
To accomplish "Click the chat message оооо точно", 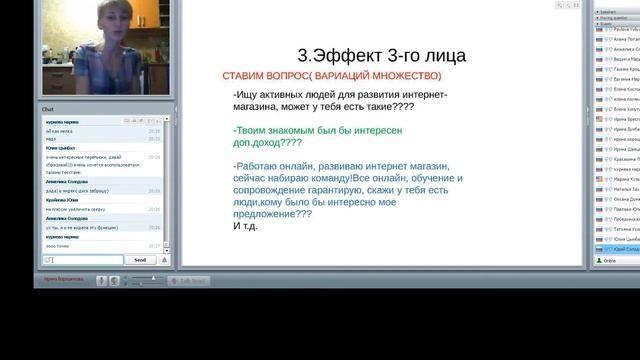I will [x=58, y=246].
